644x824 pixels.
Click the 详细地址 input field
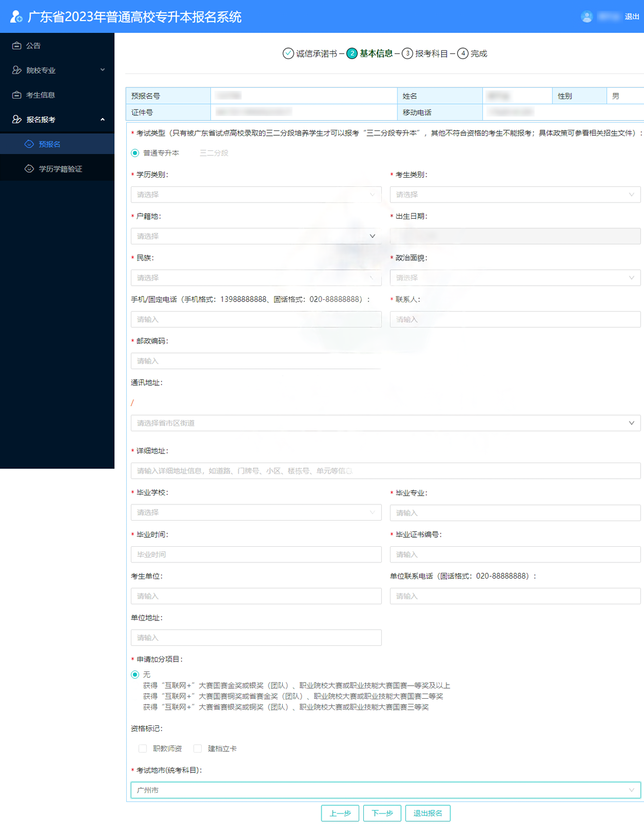pyautogui.click(x=385, y=471)
